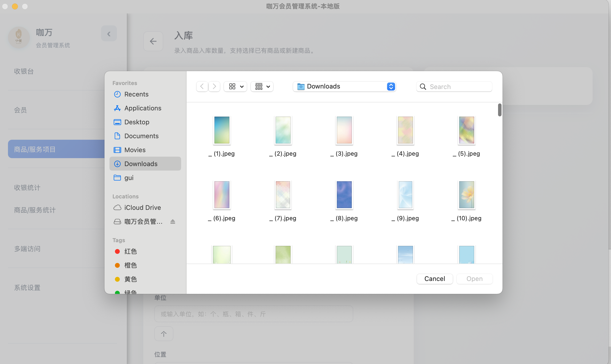Open the icon view options dropdown
The height and width of the screenshot is (364, 611).
point(235,87)
